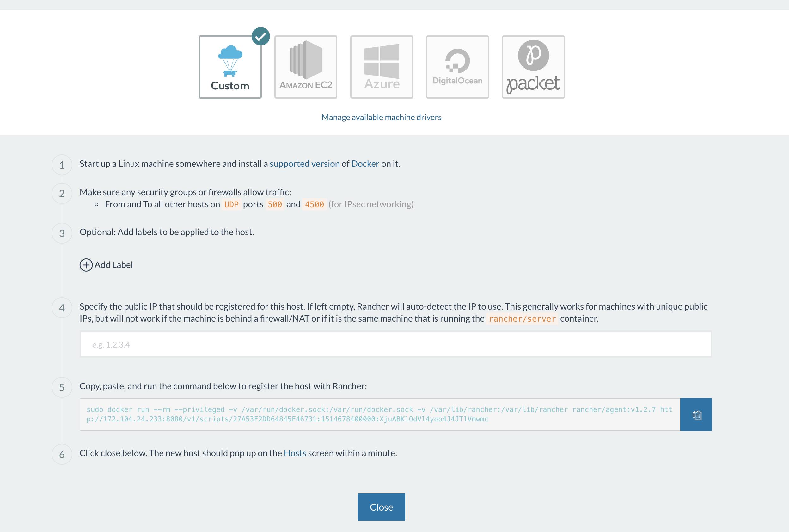Screen dimensions: 789x532
Task: Click the step 5 number circle
Action: (x=62, y=387)
